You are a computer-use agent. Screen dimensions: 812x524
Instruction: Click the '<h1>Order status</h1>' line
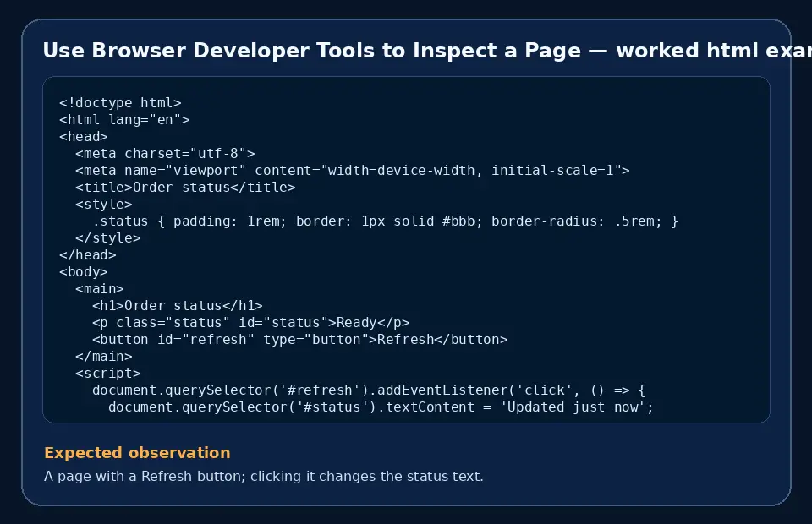[177, 306]
